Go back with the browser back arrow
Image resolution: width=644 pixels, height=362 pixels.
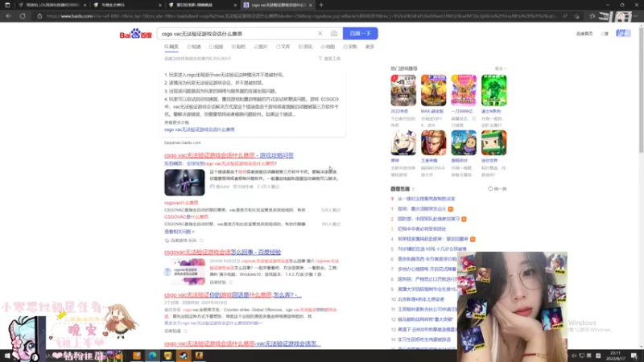[9, 16]
